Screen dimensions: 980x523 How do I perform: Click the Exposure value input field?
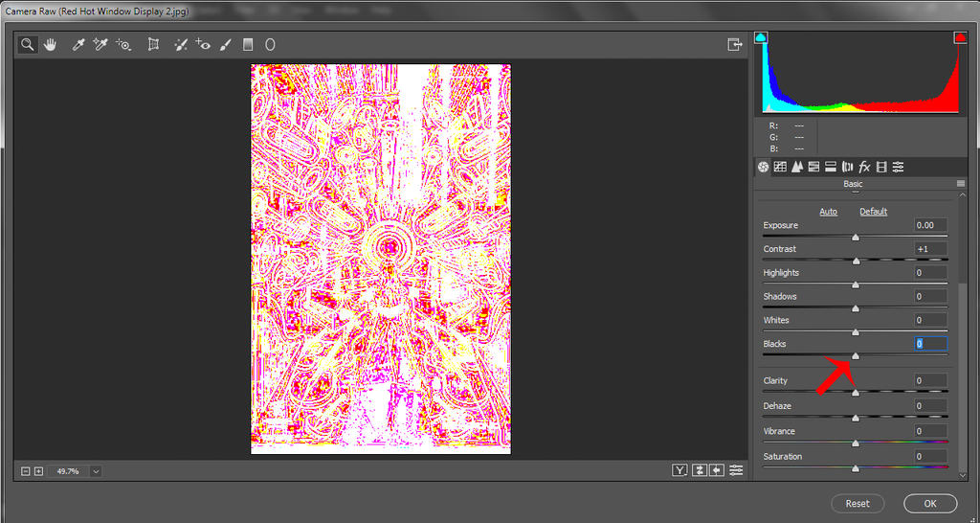point(930,225)
